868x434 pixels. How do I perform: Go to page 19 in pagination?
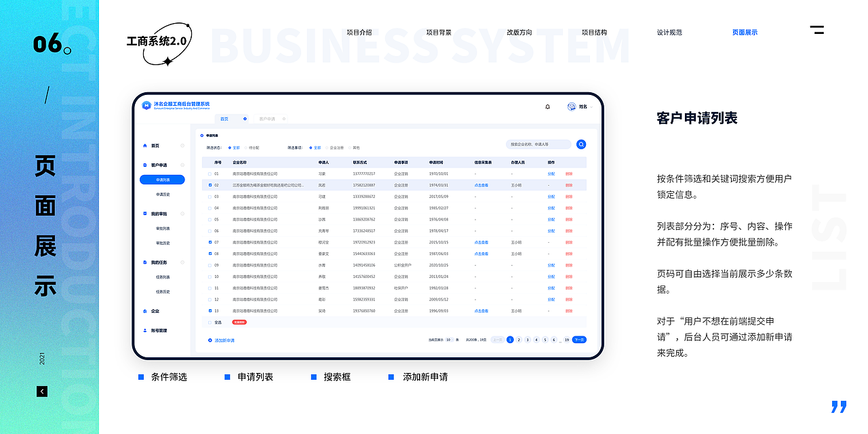click(x=567, y=340)
